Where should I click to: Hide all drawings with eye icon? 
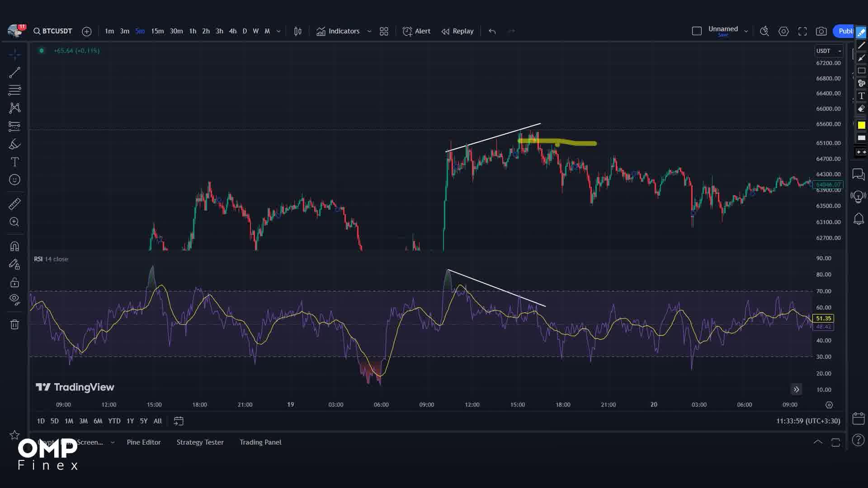coord(14,299)
